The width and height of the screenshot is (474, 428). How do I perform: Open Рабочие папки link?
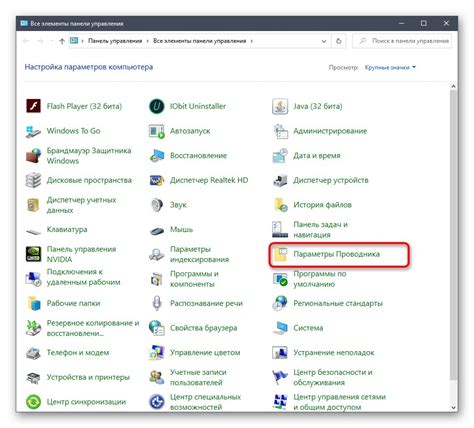[x=73, y=303]
